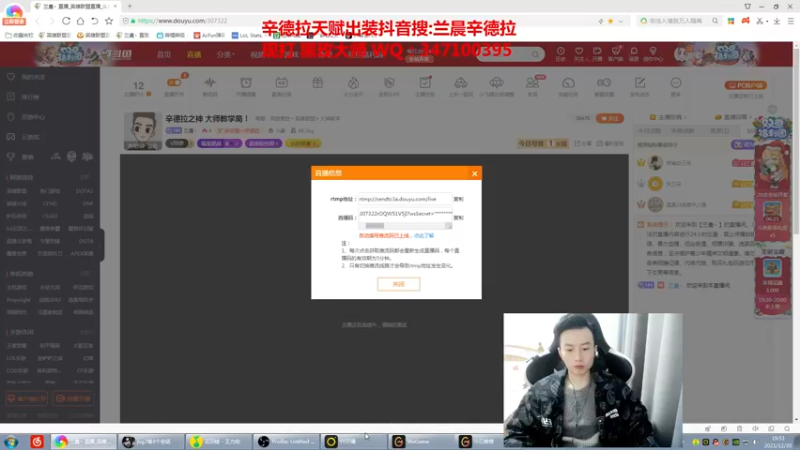Screen dimensions: 800x450
Task: Open the discover users icon with new badge
Action: (532, 83)
